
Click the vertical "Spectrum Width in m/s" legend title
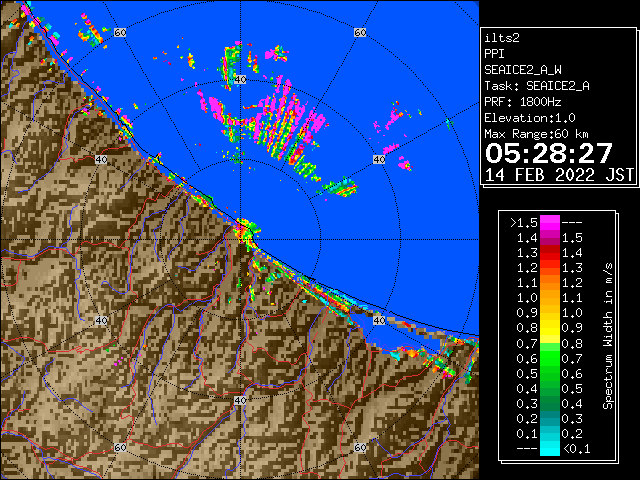click(608, 336)
